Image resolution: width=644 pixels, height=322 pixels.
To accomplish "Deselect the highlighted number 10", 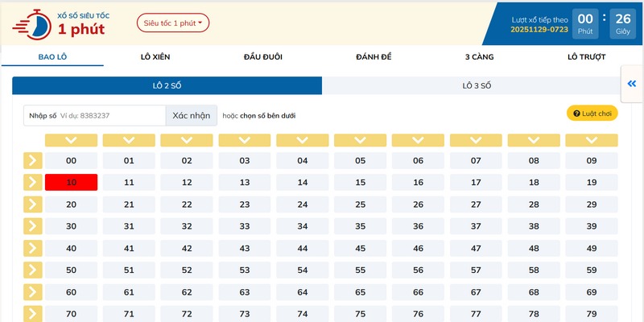I will pos(71,183).
